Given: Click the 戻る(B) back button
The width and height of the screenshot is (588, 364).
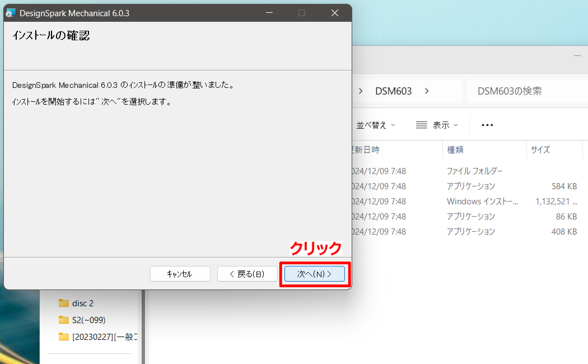Looking at the screenshot, I should 247,274.
